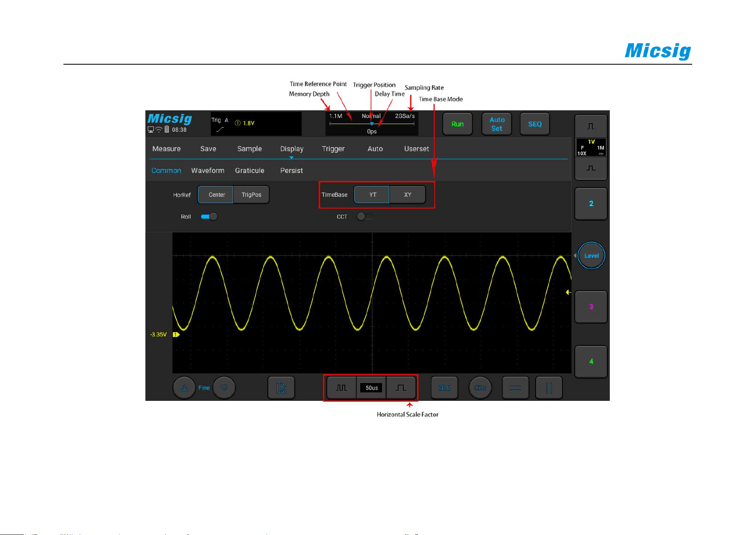Open the Save menu
The width and height of the screenshot is (756, 535).
[x=208, y=149]
